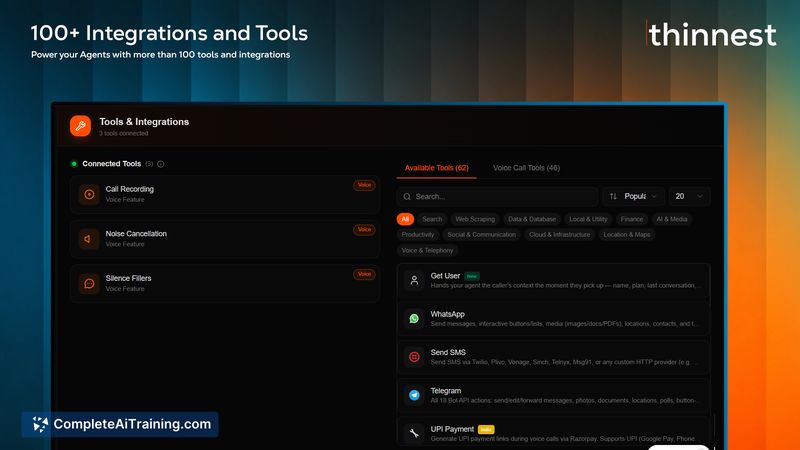Click the Send SMS red icon
This screenshot has height=450, width=800.
[414, 357]
